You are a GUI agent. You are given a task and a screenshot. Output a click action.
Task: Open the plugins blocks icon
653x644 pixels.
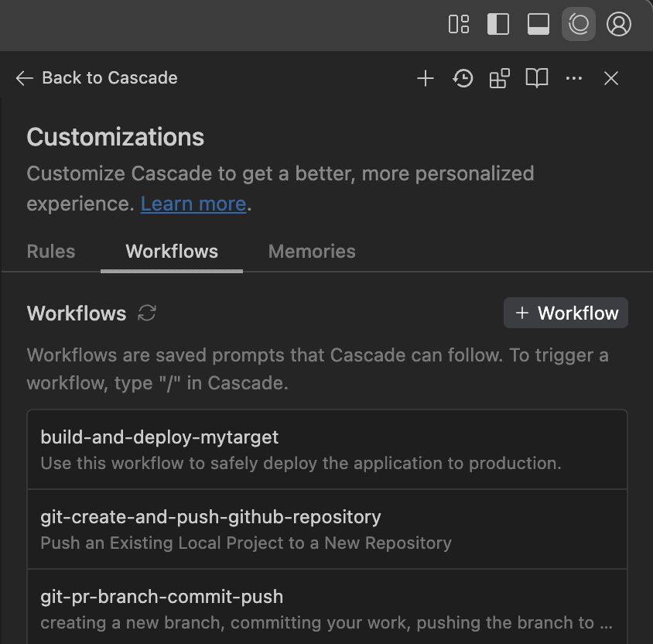(x=499, y=78)
